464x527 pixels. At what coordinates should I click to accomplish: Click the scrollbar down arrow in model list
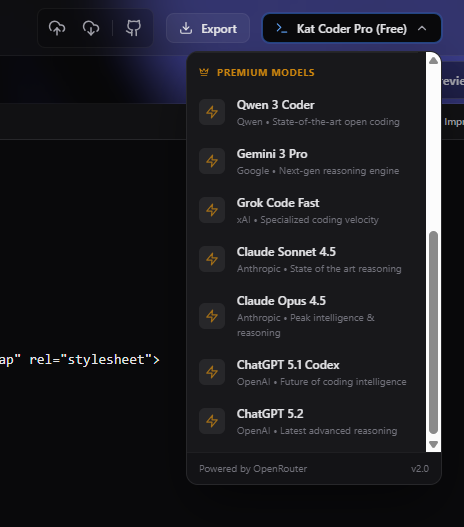433,444
